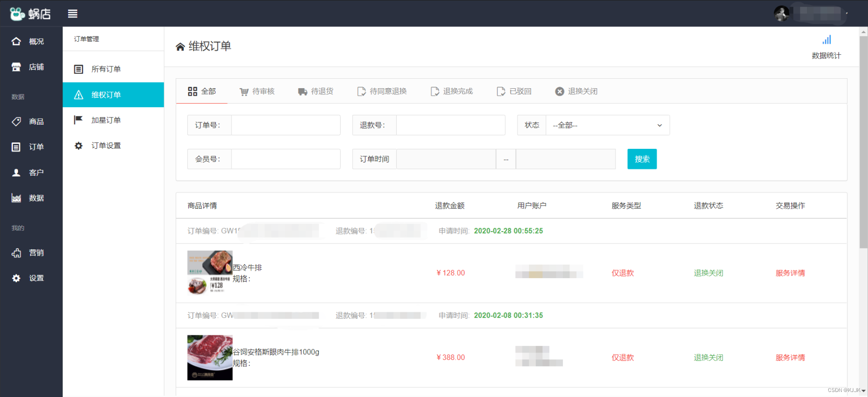868x397 pixels.
Task: Open the 状态 --全部-- dropdown
Action: (x=608, y=125)
